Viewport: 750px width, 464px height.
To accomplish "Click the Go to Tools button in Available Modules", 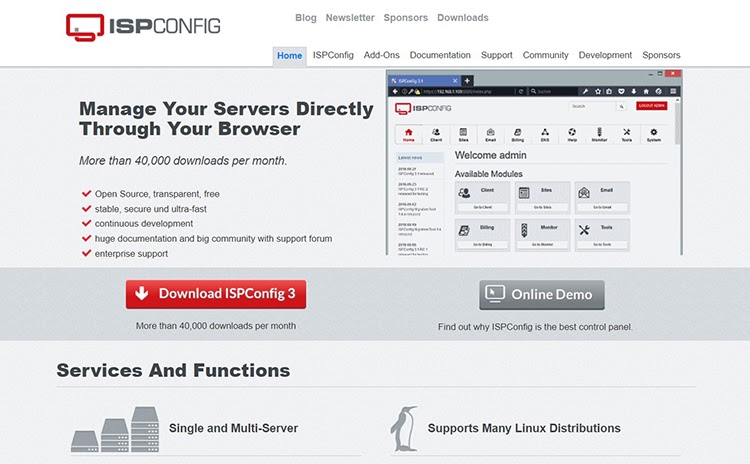I will pos(602,244).
